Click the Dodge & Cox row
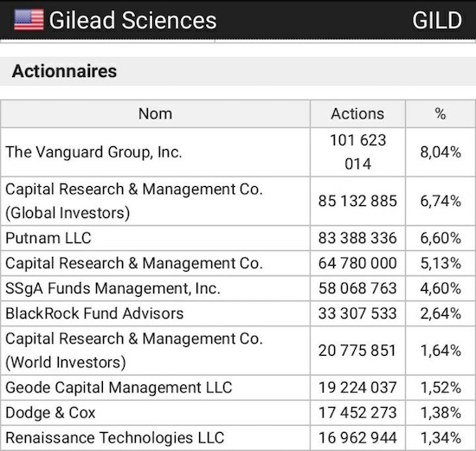The height and width of the screenshot is (451, 476). pos(238,413)
